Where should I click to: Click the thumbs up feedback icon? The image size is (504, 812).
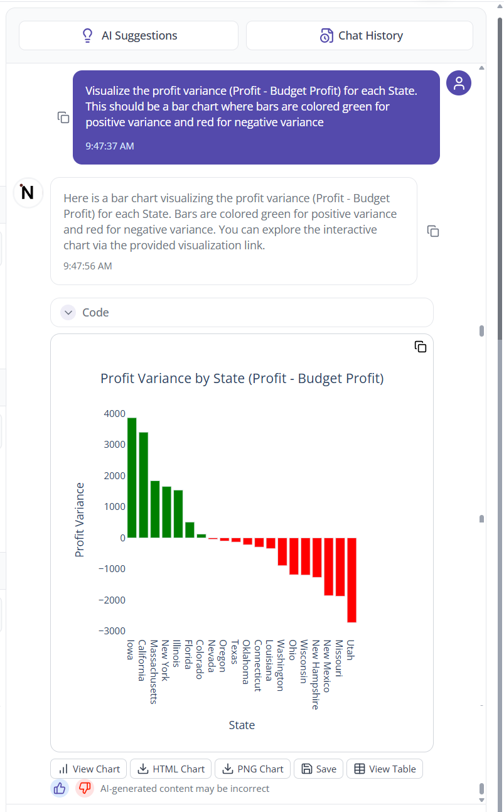click(x=60, y=788)
